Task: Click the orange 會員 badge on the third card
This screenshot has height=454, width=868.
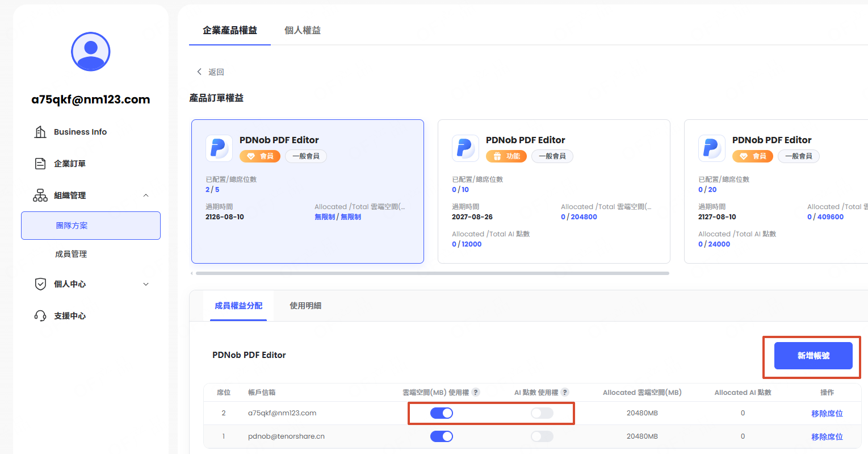Action: point(753,156)
